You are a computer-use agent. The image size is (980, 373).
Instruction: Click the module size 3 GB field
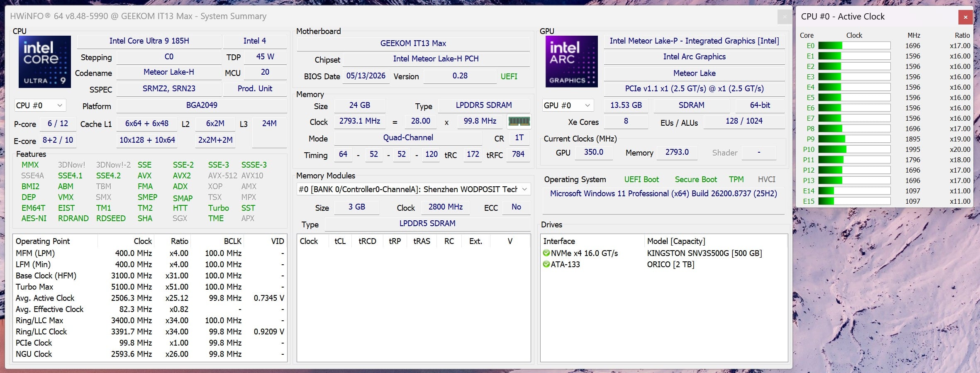point(357,207)
